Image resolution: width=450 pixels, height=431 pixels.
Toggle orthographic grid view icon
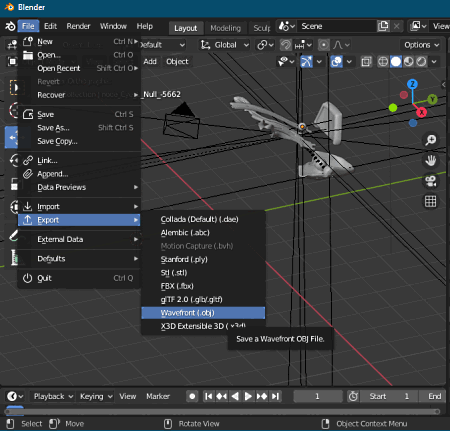(x=431, y=201)
